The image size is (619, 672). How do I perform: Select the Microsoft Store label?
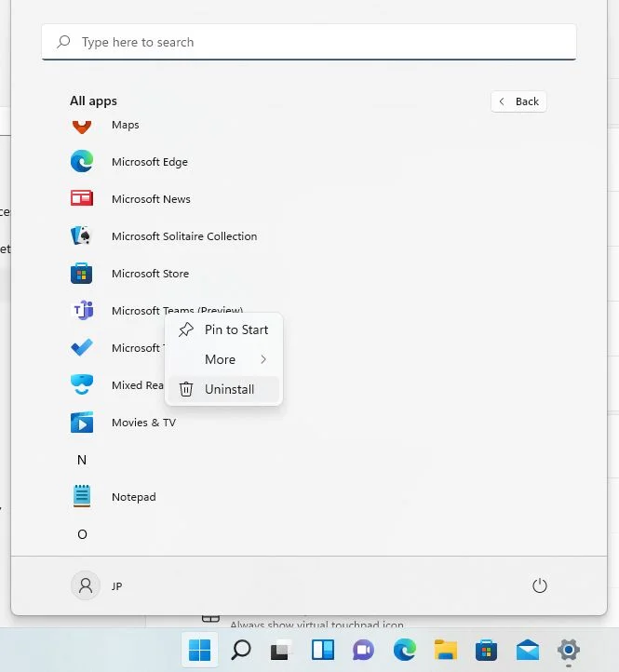(x=150, y=274)
